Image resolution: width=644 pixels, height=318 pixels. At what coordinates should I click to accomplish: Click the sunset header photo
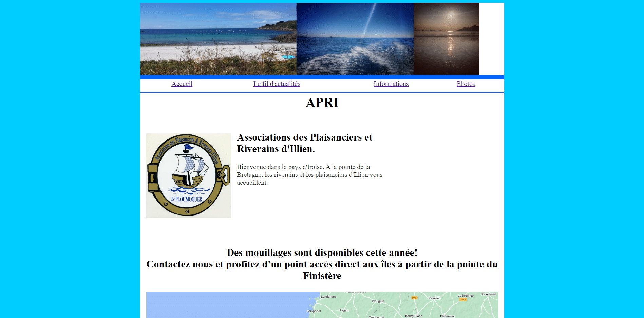(x=447, y=38)
